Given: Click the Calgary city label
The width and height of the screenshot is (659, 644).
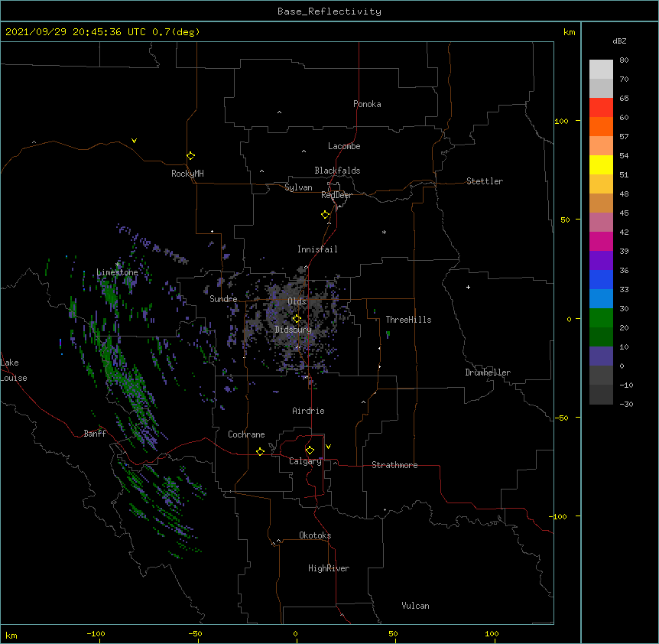Looking at the screenshot, I should click(x=305, y=461).
